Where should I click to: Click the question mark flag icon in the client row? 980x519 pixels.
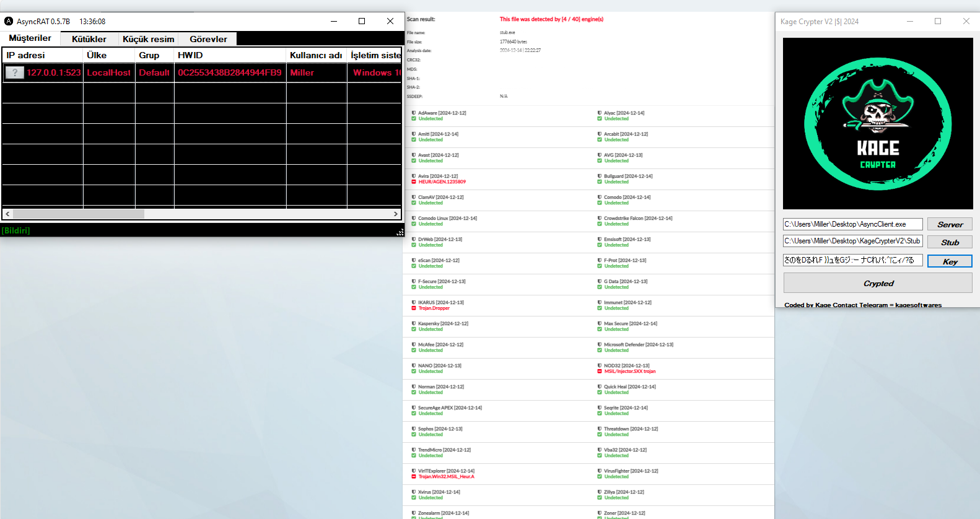tap(14, 72)
